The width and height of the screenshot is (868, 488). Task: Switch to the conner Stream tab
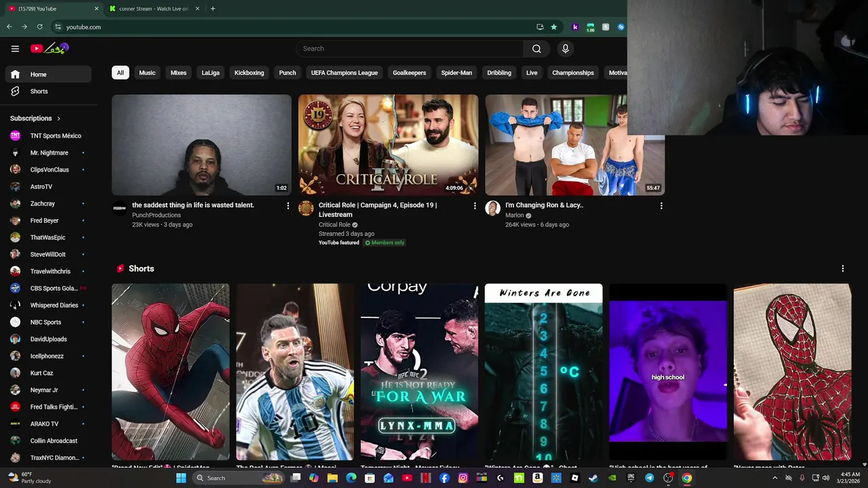(x=154, y=9)
